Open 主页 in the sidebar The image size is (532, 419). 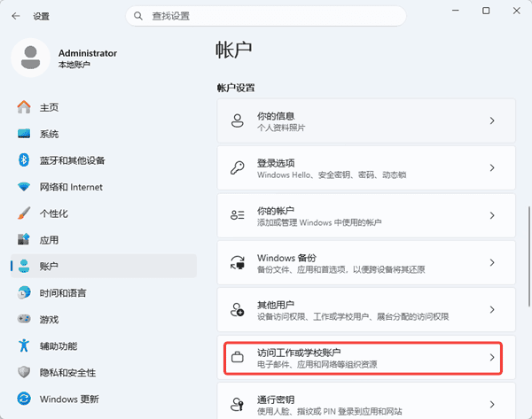click(104, 107)
